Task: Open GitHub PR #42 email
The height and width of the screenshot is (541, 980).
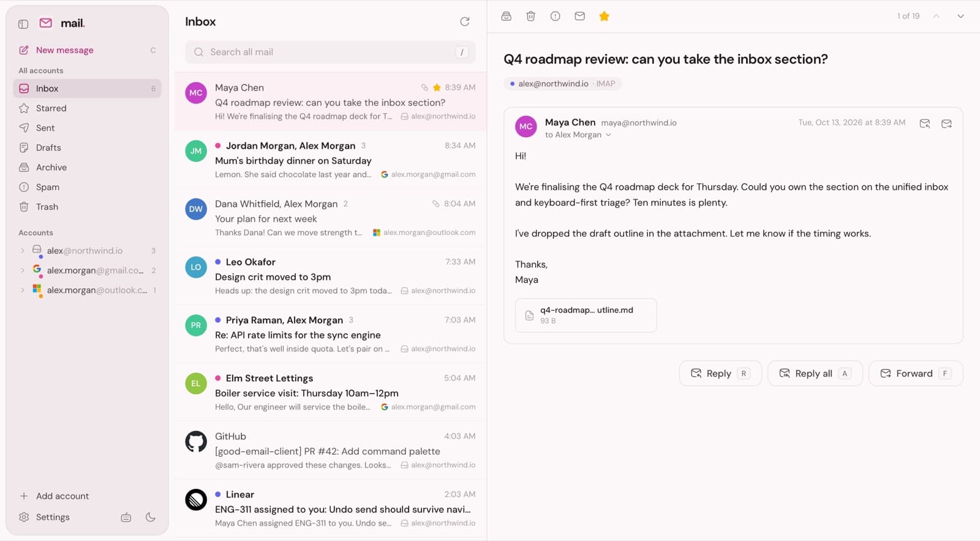Action: click(x=330, y=450)
